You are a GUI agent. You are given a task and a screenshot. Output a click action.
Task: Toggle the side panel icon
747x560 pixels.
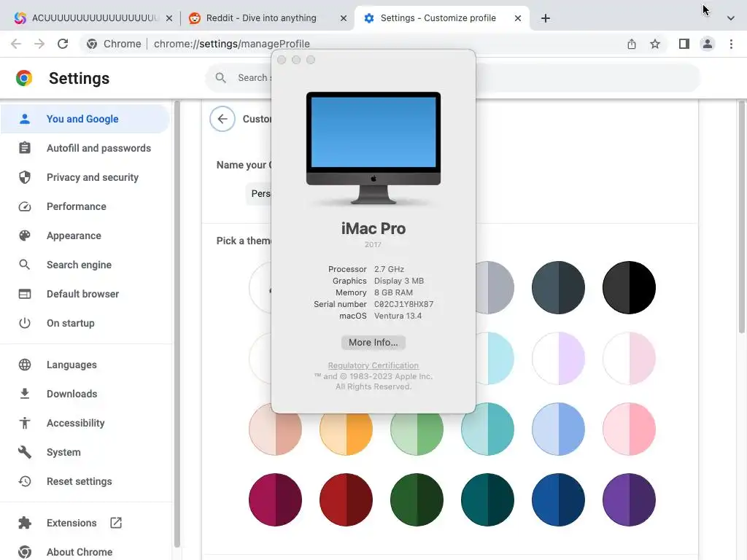tap(684, 44)
